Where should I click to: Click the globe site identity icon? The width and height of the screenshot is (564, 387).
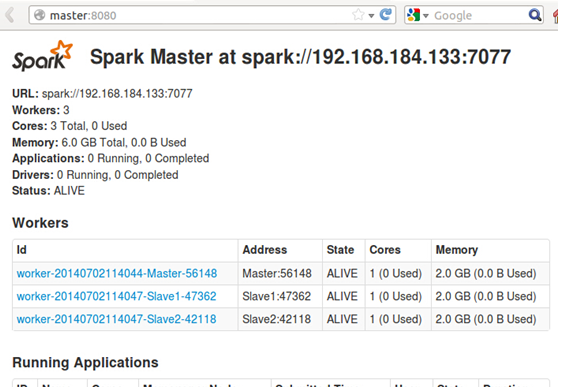pos(39,15)
